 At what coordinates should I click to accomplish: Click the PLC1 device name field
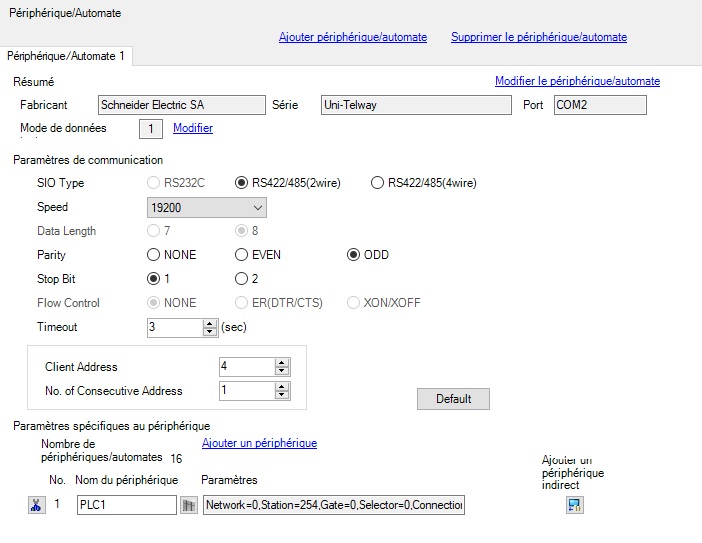[126, 506]
